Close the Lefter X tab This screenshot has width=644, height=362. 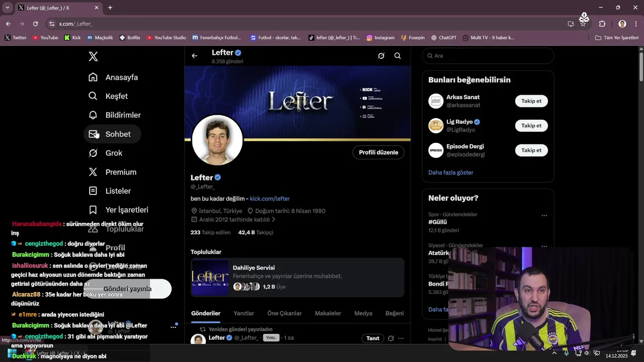[x=97, y=8]
